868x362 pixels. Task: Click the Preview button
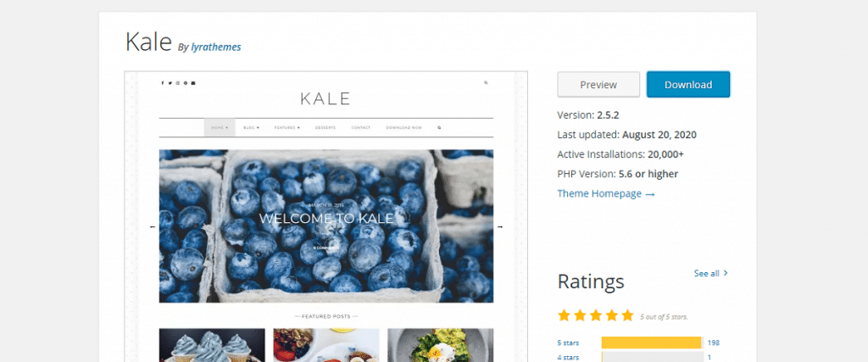[x=598, y=85]
